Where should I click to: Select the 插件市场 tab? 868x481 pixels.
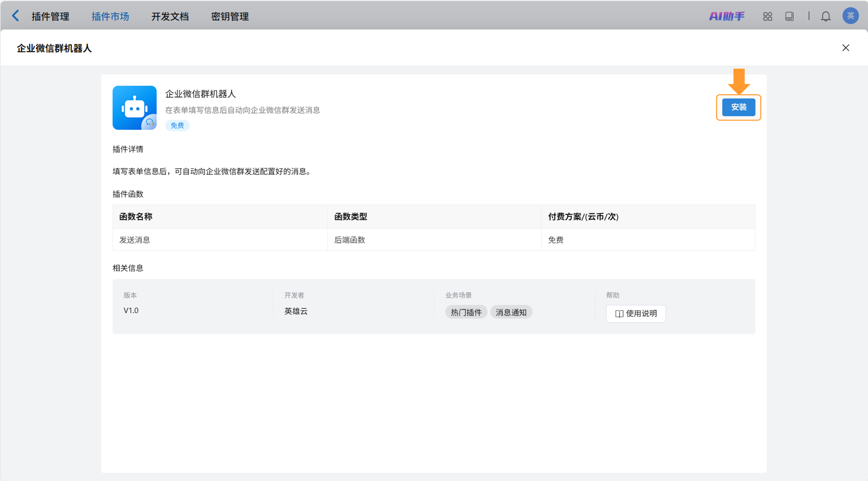[110, 17]
